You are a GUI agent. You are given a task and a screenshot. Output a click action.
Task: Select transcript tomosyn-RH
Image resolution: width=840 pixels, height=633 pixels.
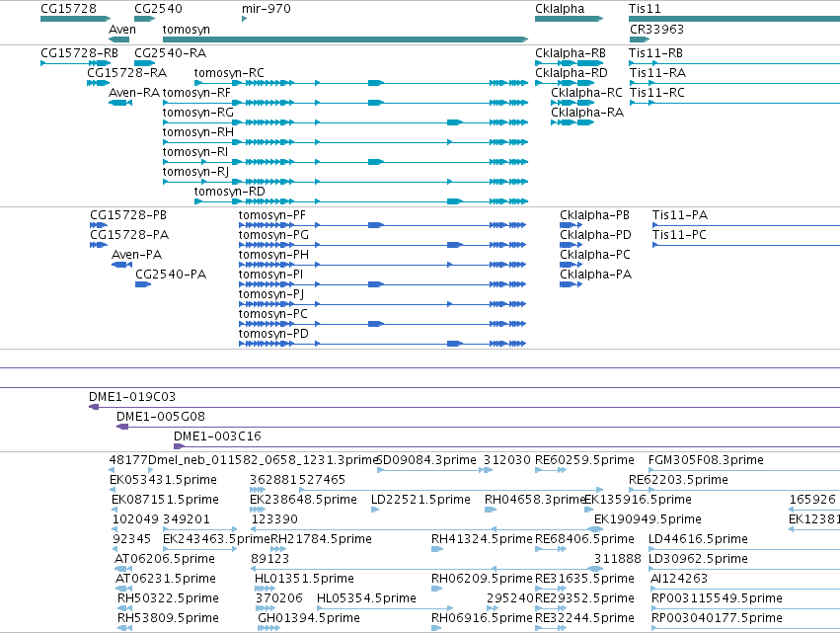(345, 142)
